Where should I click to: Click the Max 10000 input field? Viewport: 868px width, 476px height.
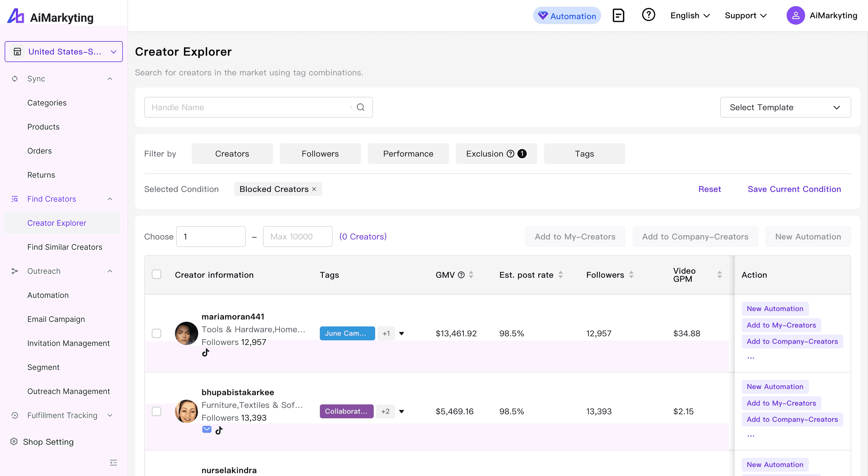297,236
